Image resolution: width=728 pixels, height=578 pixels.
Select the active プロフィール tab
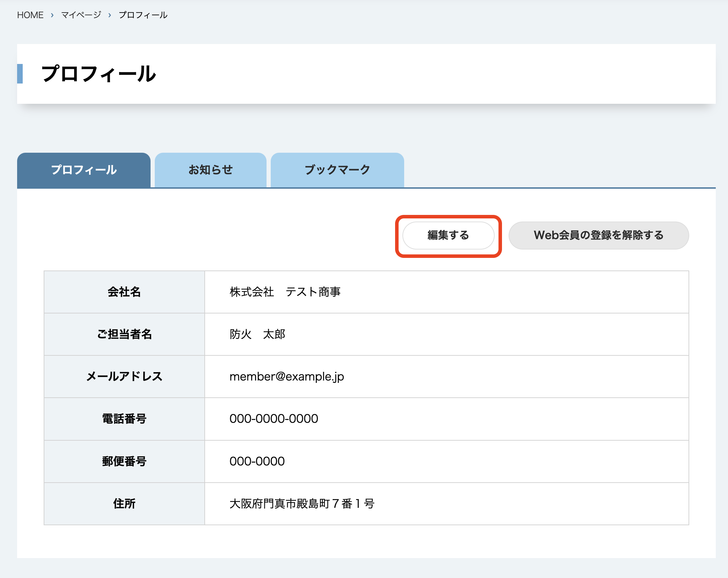(x=83, y=170)
